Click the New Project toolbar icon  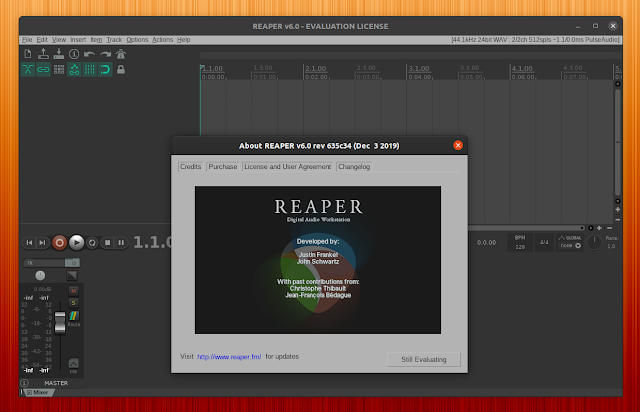(x=28, y=53)
